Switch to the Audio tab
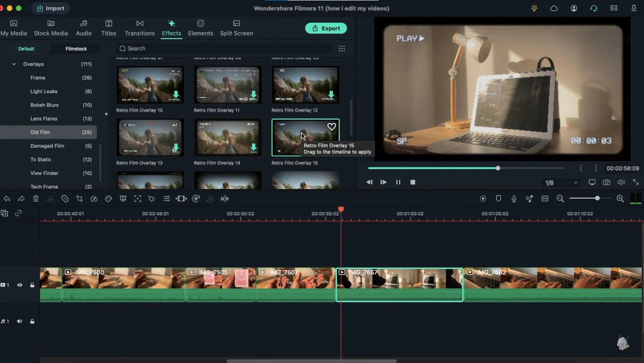Image resolution: width=644 pixels, height=363 pixels. 84,28
